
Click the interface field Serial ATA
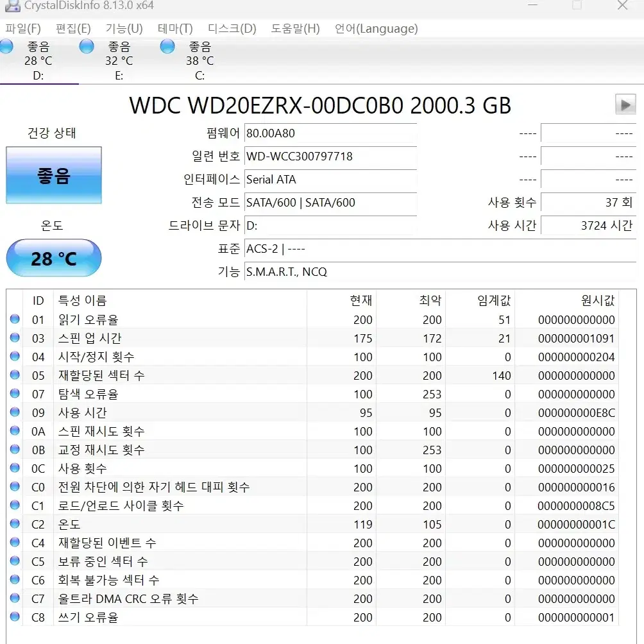[x=330, y=179]
